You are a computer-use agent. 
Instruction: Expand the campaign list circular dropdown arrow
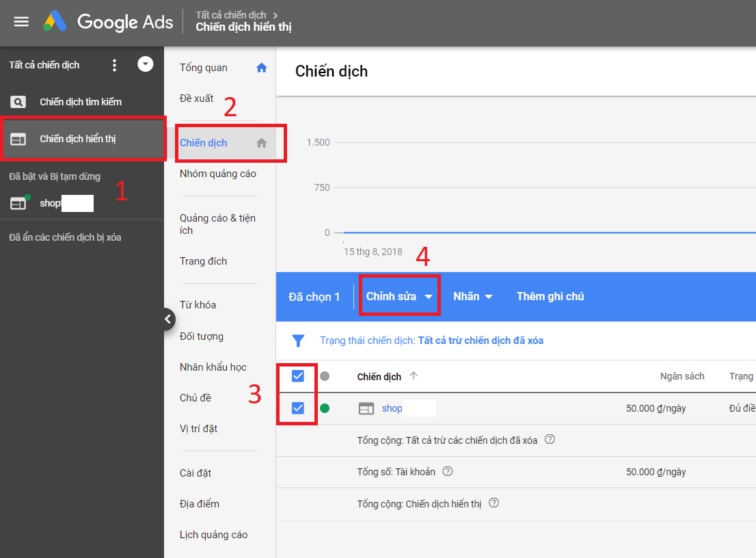[145, 64]
